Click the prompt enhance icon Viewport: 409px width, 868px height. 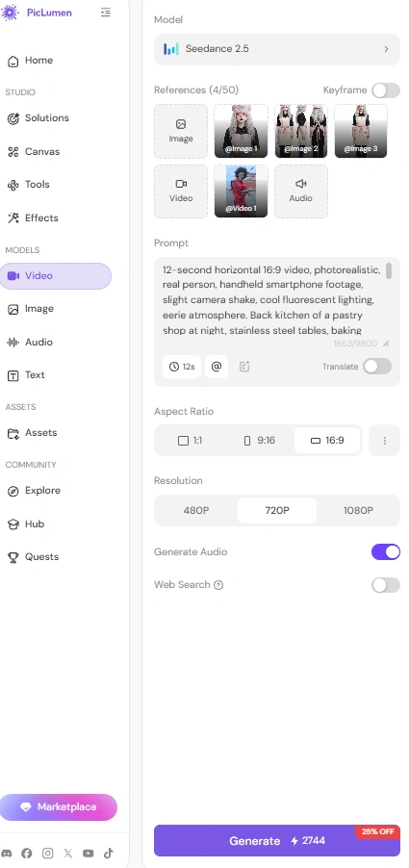pyautogui.click(x=244, y=367)
